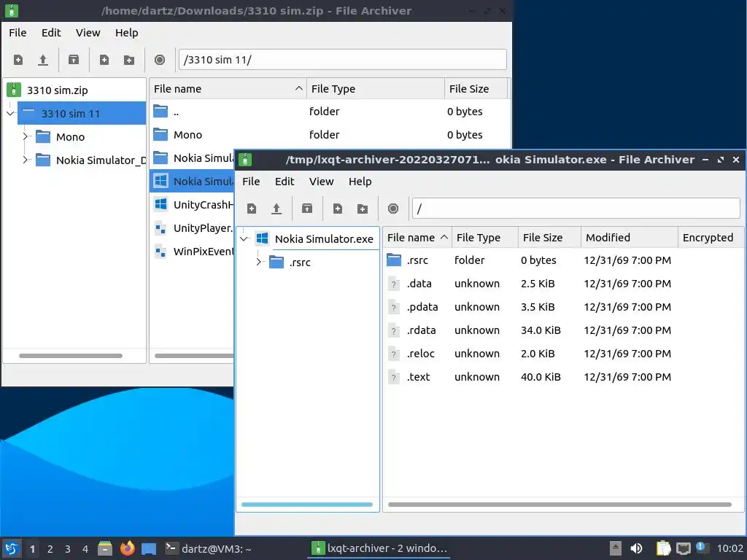Select the ".." parent folder row

(x=330, y=112)
